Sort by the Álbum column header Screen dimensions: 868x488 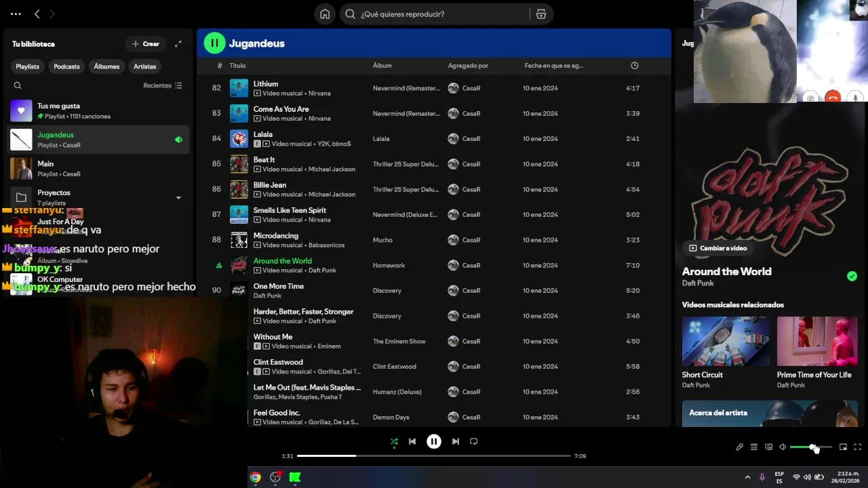tap(382, 66)
